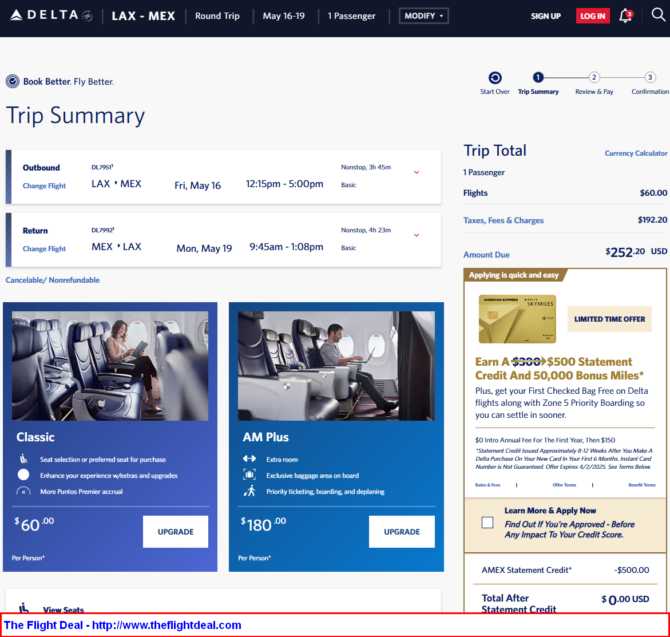Open Rates & Fees link

click(x=488, y=485)
